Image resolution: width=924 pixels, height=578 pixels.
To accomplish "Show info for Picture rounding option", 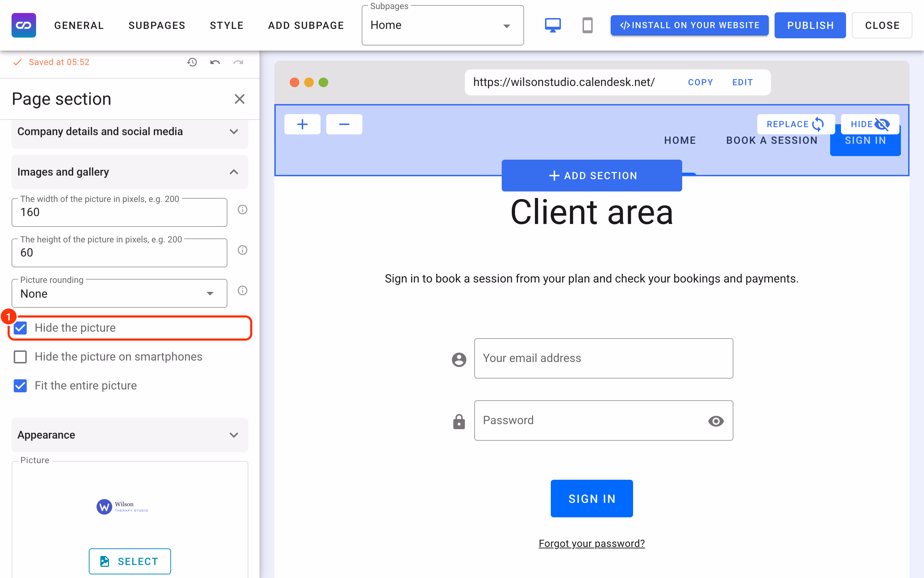I will pos(243,290).
